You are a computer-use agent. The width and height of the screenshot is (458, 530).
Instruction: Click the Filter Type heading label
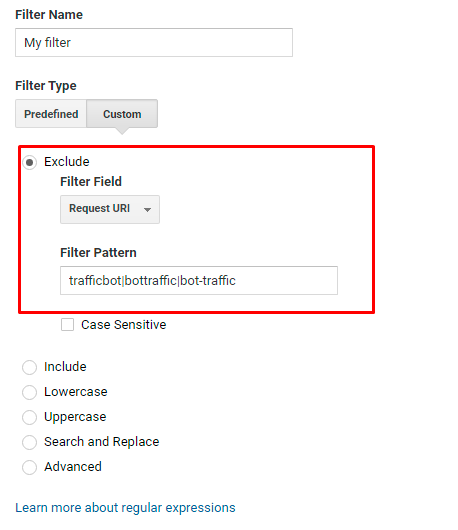(46, 86)
